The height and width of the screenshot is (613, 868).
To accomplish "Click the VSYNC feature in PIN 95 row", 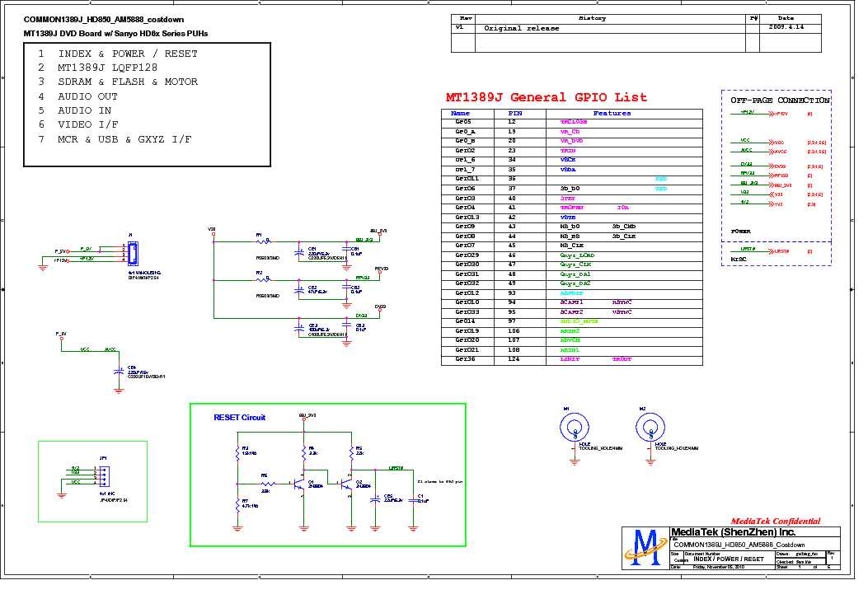I will point(622,312).
